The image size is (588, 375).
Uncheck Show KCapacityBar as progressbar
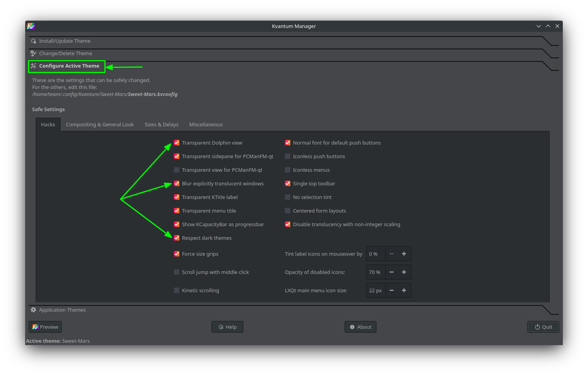tap(177, 224)
